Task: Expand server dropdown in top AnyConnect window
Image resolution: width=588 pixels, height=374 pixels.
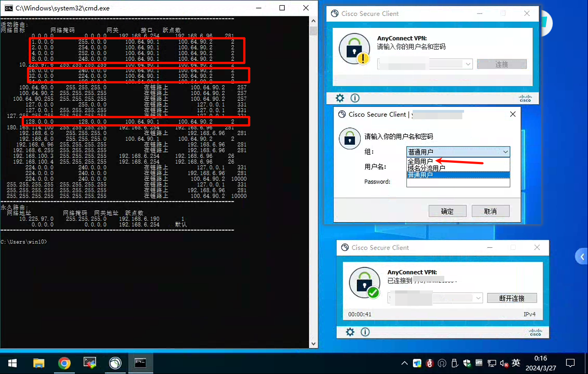Action: coord(468,64)
